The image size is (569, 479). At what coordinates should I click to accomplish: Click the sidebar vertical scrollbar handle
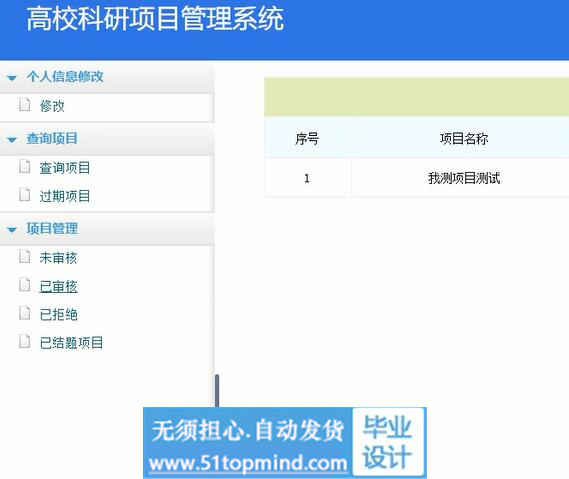click(217, 391)
